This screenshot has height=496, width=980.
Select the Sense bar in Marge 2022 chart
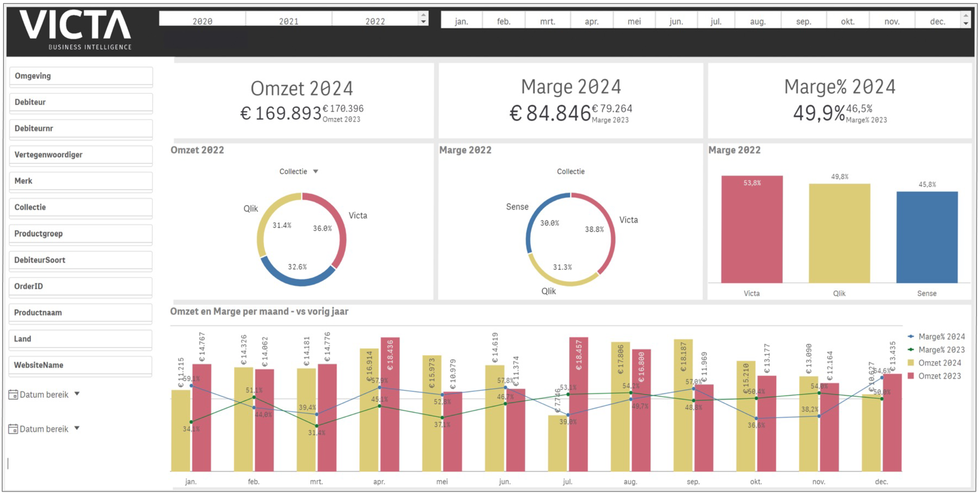pyautogui.click(x=927, y=237)
